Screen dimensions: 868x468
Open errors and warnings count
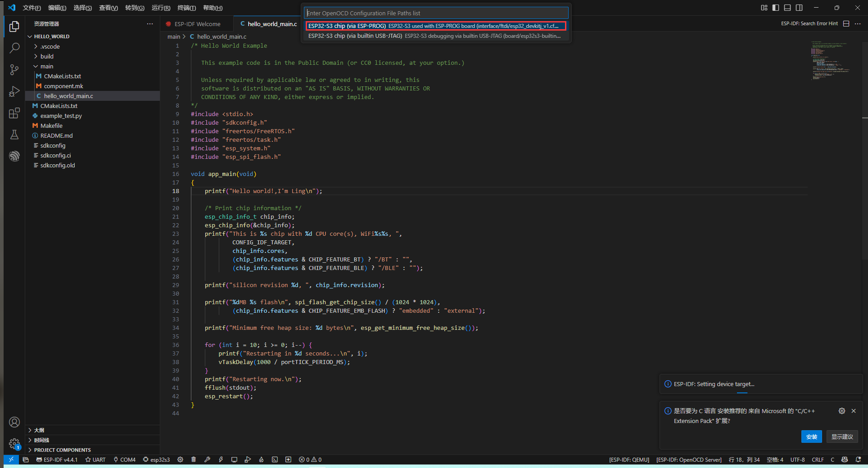click(310, 459)
